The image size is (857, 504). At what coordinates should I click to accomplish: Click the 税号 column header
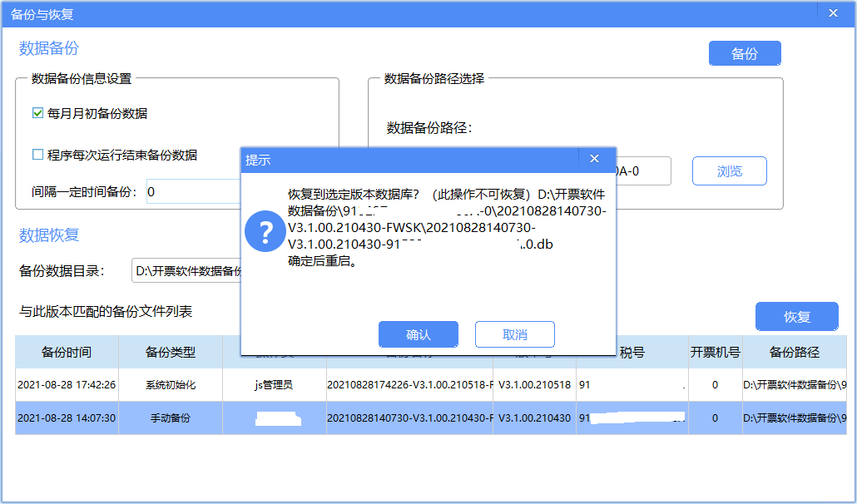tap(632, 352)
